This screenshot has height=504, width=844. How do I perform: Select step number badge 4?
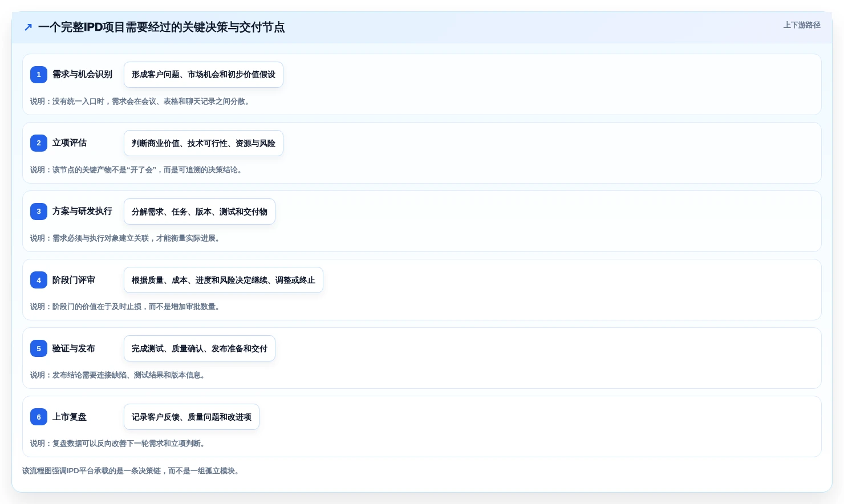pyautogui.click(x=39, y=280)
